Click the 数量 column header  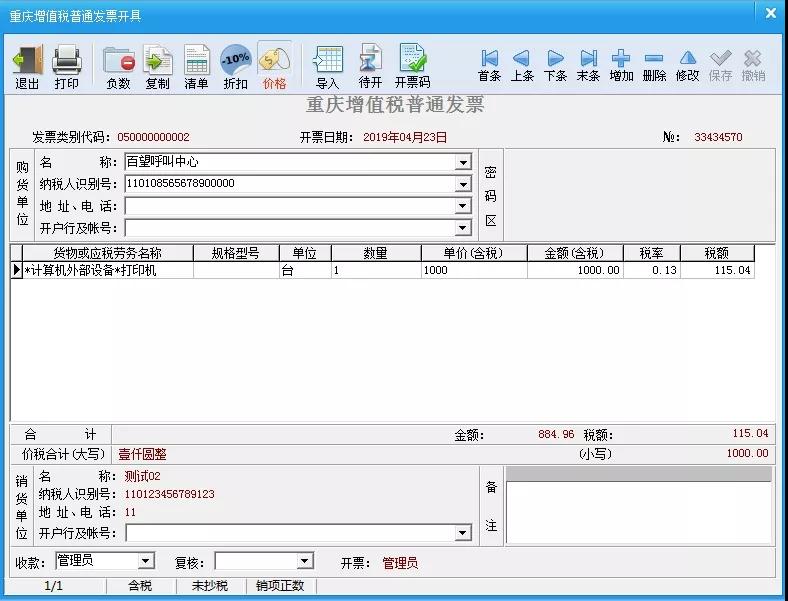[x=376, y=253]
